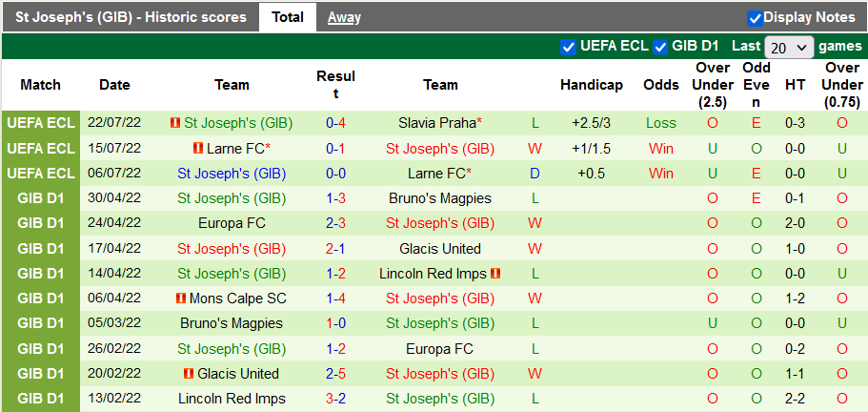The height and width of the screenshot is (412, 868).
Task: Click red card icon beside Glacis United on 20/02/22
Action: (x=189, y=374)
